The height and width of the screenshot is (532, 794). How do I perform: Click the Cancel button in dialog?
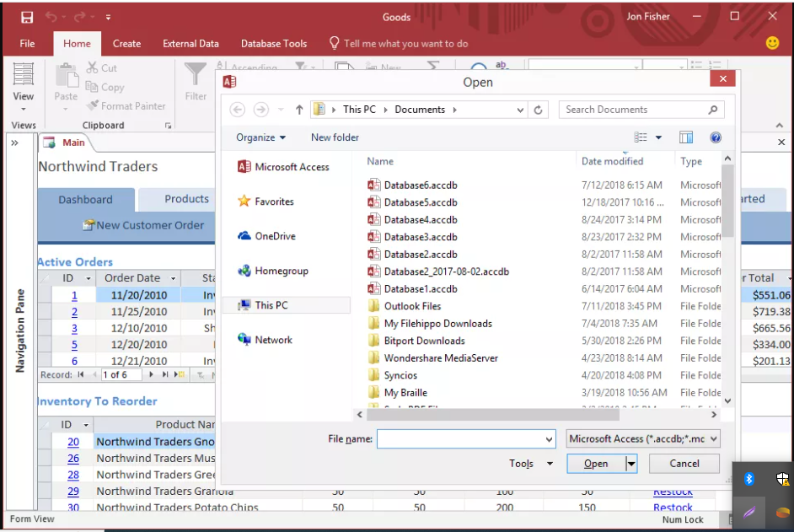tap(684, 464)
